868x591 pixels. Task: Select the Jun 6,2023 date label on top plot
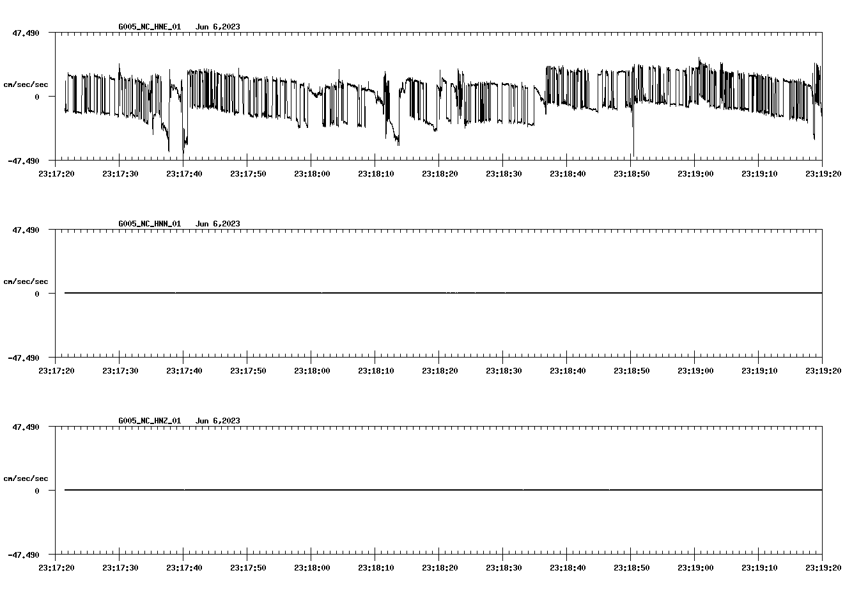[x=218, y=27]
